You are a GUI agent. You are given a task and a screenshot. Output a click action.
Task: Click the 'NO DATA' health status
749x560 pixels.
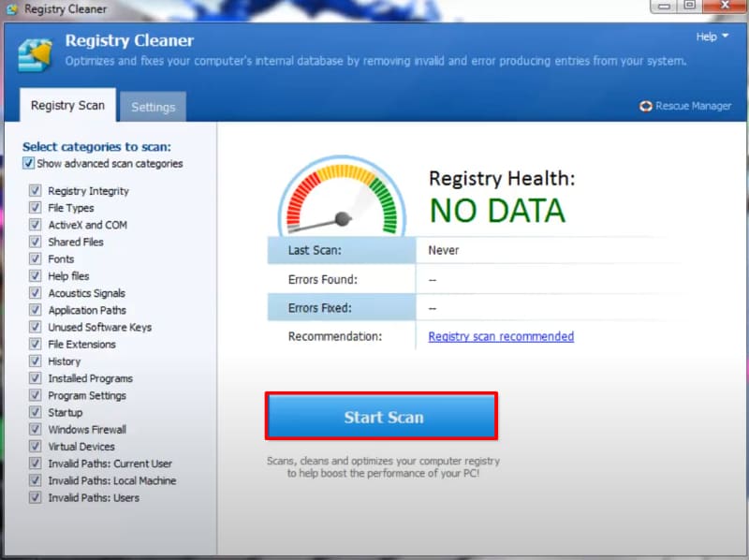(x=497, y=211)
